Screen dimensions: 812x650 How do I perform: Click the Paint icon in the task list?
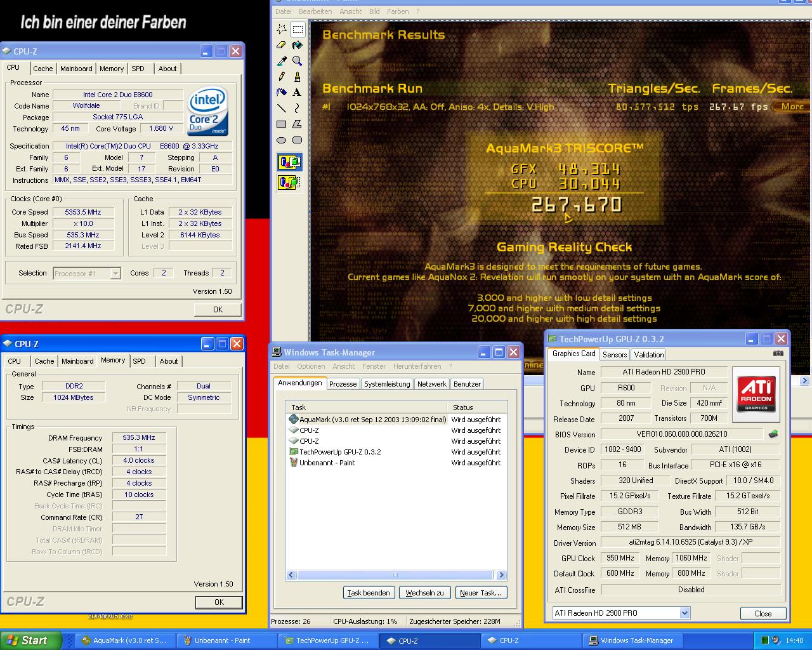294,463
